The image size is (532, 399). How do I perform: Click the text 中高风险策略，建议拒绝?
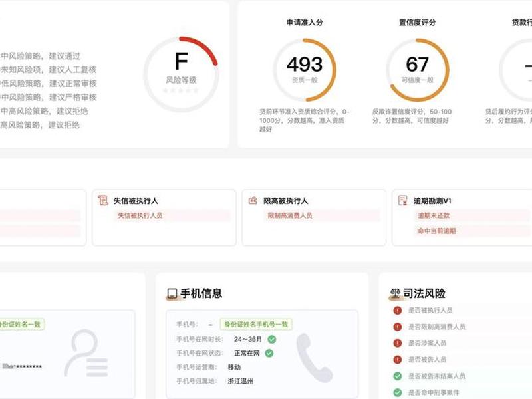(x=44, y=111)
